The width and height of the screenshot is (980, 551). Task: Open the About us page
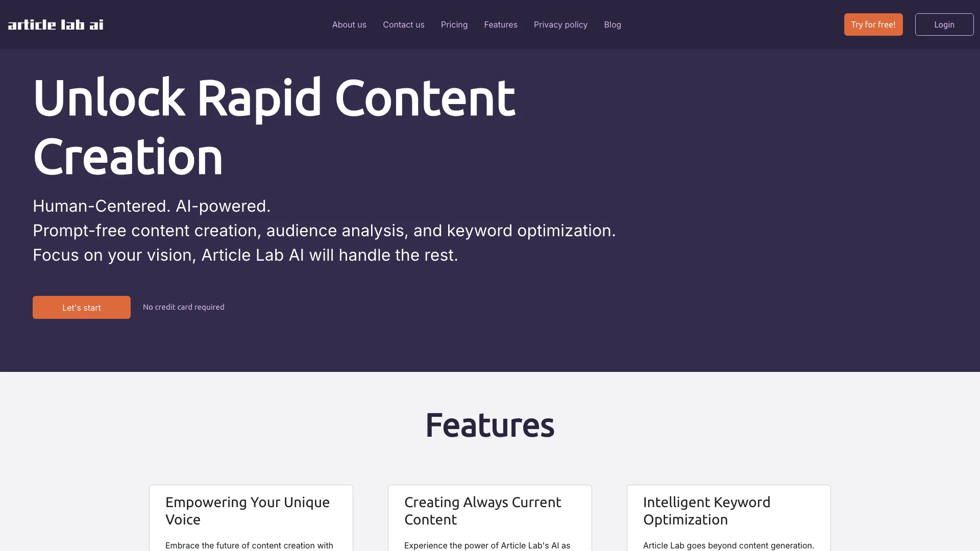349,24
